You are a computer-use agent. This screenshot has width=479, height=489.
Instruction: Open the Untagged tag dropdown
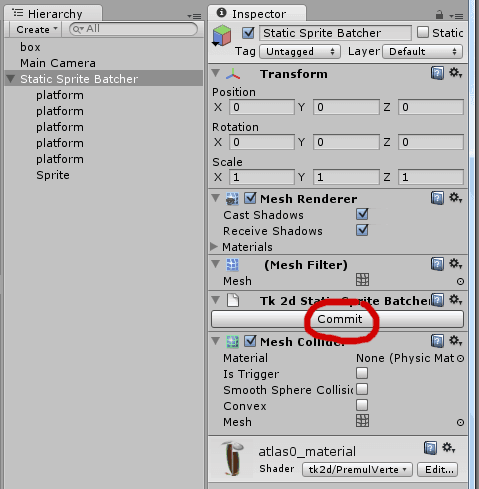click(x=300, y=52)
